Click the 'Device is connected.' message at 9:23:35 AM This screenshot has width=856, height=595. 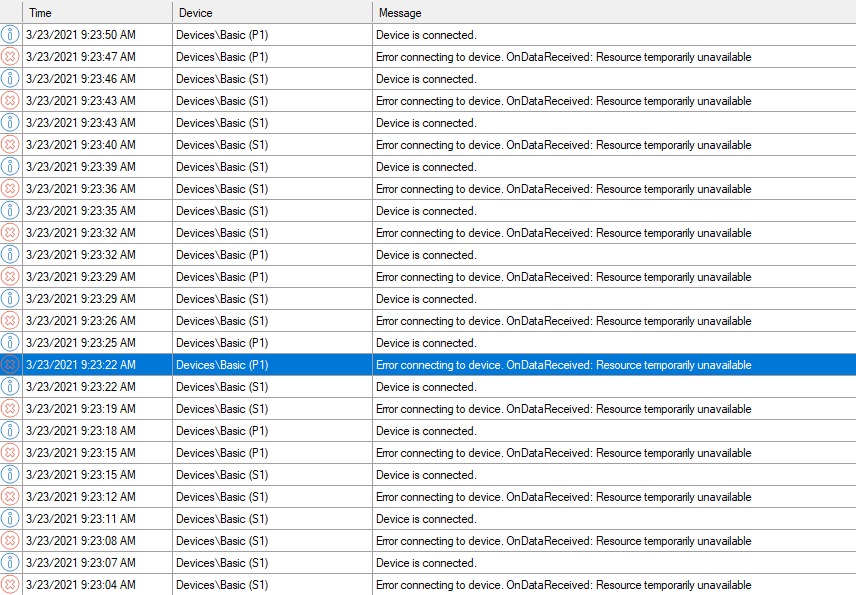(x=426, y=211)
